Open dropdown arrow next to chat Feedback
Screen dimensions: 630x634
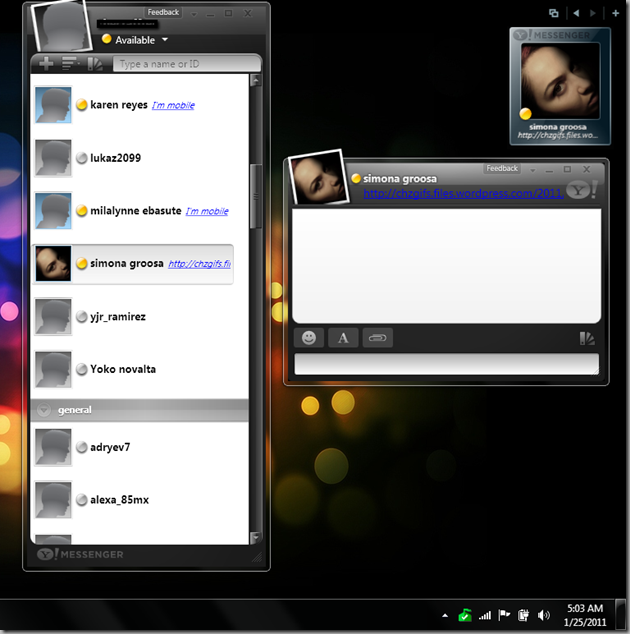(532, 169)
